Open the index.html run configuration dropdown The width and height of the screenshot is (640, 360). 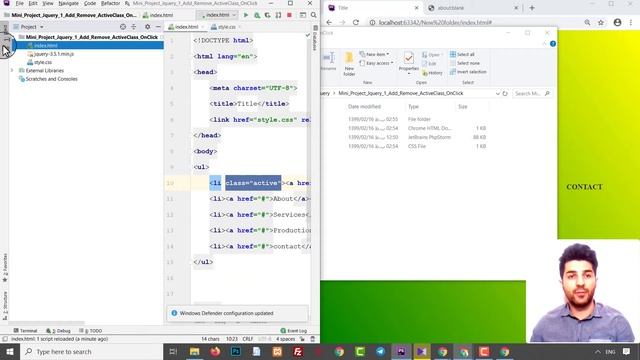(x=218, y=15)
